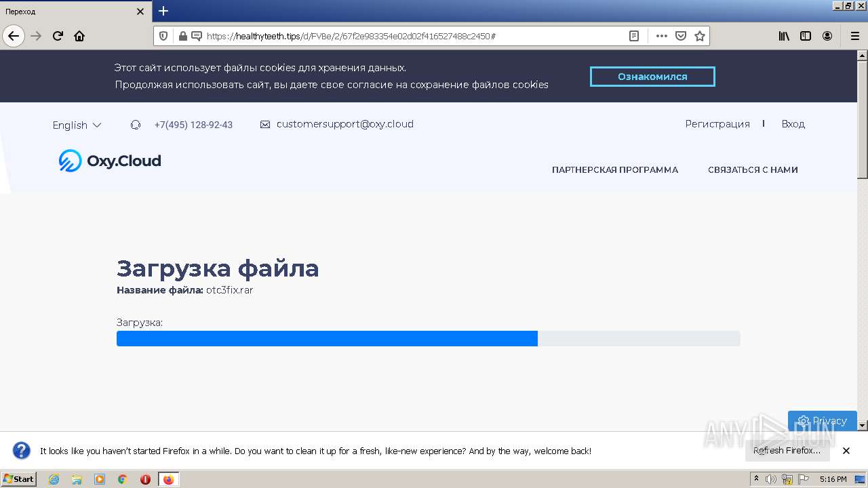Open the Регистрация link
The width and height of the screenshot is (868, 488).
click(717, 124)
